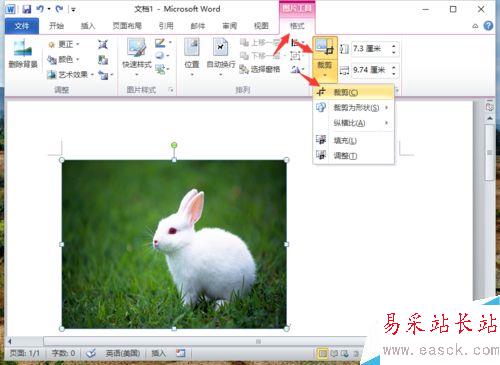This screenshot has height=365, width=500.
Task: Click the rabbit picture in the document
Action: [174, 244]
